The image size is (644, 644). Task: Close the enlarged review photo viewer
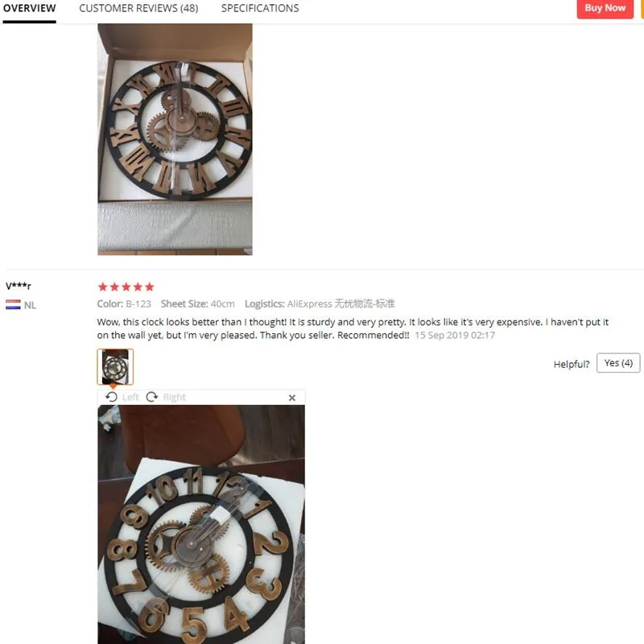click(292, 398)
